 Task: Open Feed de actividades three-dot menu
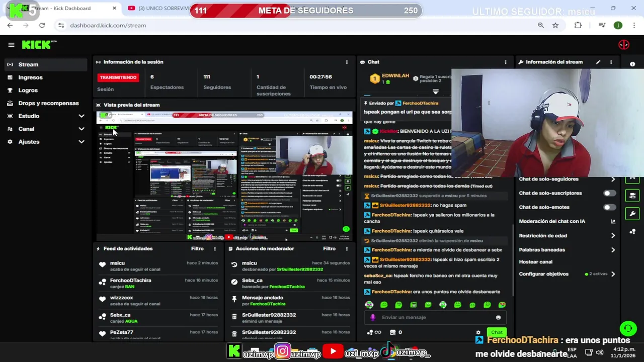[x=215, y=248]
